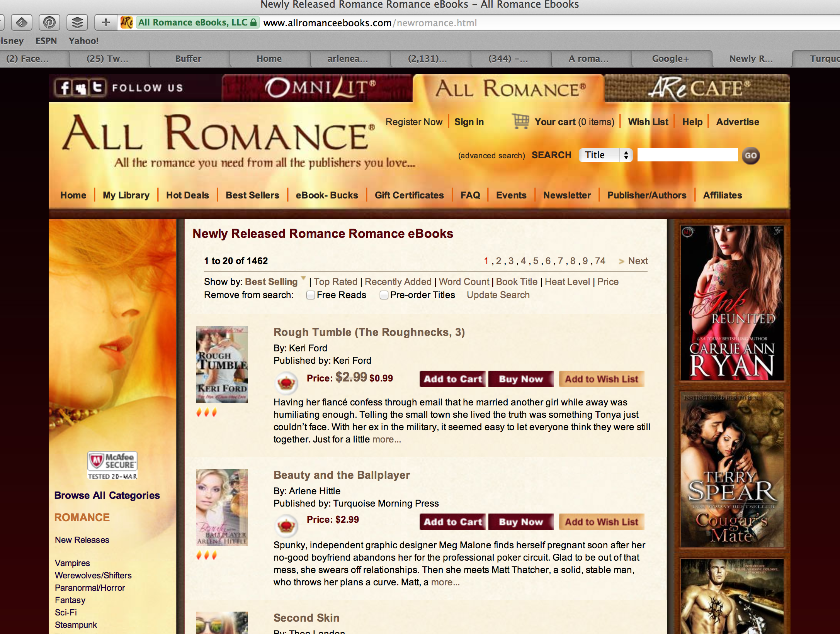
Task: Click the Sign in link
Action: pos(469,122)
